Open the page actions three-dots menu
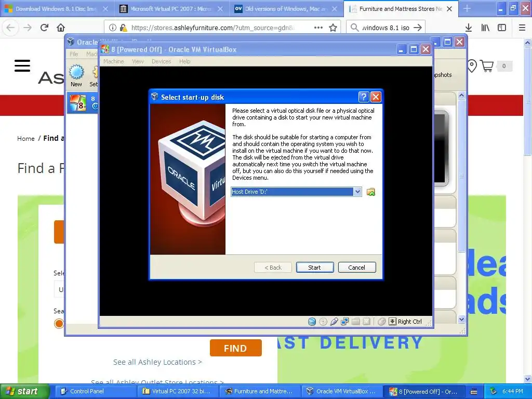Image resolution: width=532 pixels, height=399 pixels. pos(318,28)
